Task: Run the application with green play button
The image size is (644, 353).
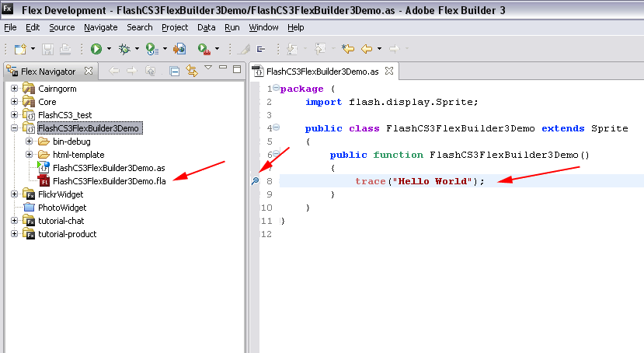Action: point(96,49)
